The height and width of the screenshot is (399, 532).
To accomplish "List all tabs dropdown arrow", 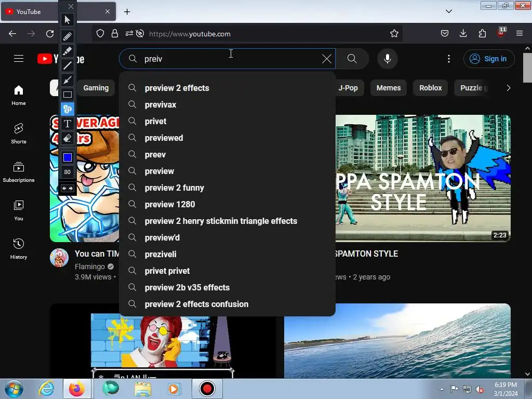I will (x=448, y=11).
